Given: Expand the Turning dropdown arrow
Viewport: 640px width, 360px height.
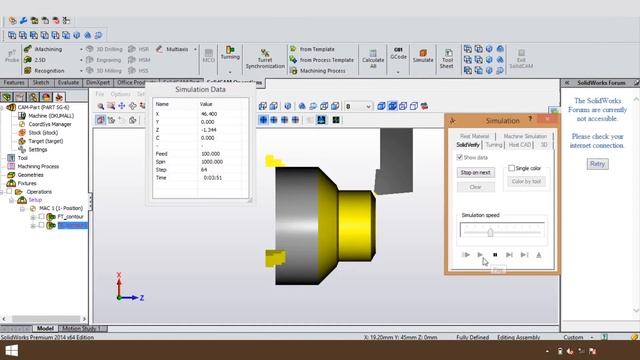Looking at the screenshot, I should [230, 72].
